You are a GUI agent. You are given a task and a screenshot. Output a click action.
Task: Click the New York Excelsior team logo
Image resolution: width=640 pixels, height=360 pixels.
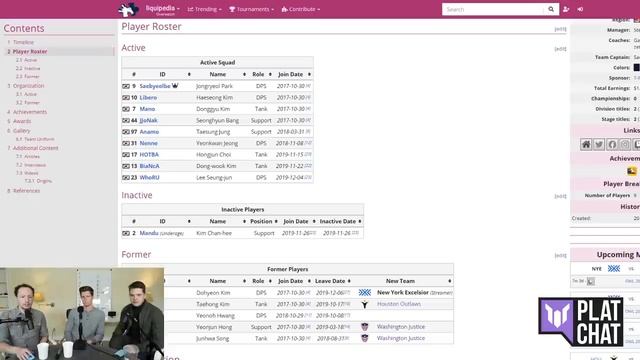click(x=364, y=293)
